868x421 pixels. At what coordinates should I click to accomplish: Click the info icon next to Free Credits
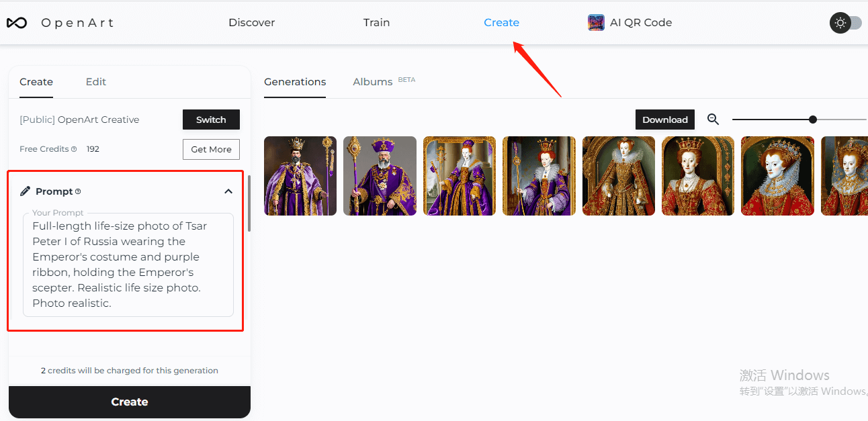(74, 149)
